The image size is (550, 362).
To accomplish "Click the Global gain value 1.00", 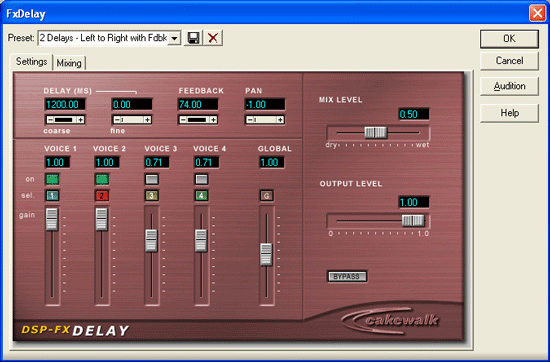I will click(272, 162).
